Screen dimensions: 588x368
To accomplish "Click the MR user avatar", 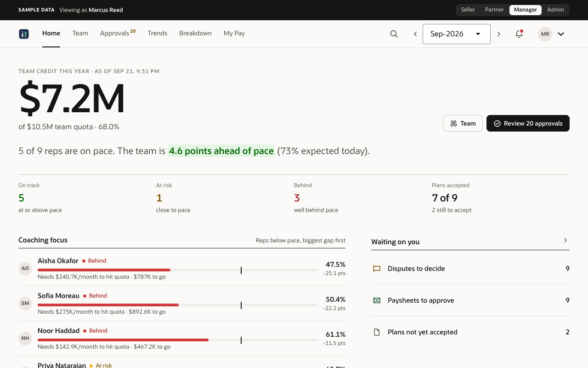I will click(x=545, y=34).
